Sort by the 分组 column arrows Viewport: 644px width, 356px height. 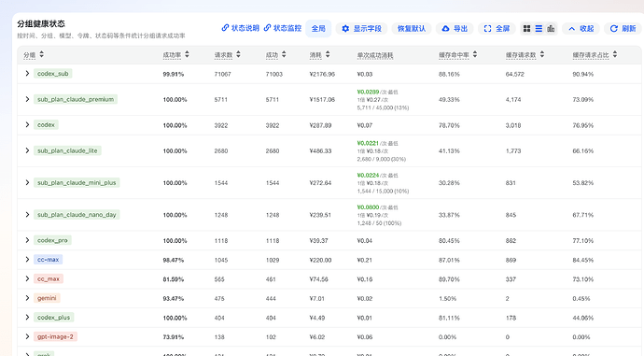pos(41,54)
